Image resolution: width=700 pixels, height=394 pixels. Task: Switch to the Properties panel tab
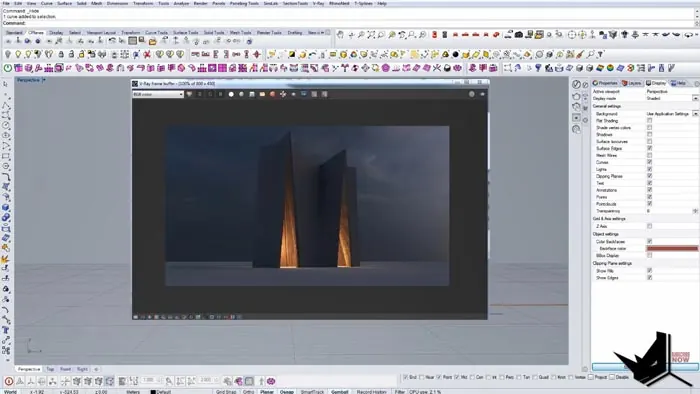pos(605,83)
